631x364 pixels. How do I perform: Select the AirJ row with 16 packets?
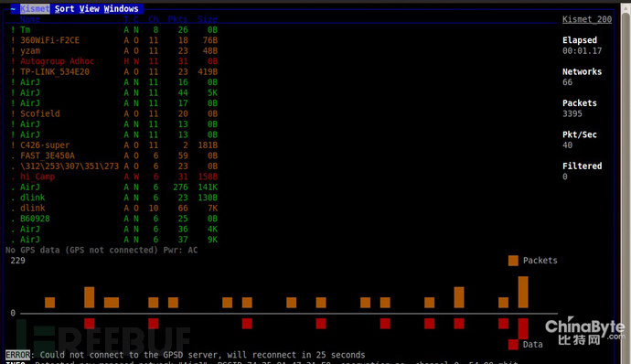(x=114, y=81)
